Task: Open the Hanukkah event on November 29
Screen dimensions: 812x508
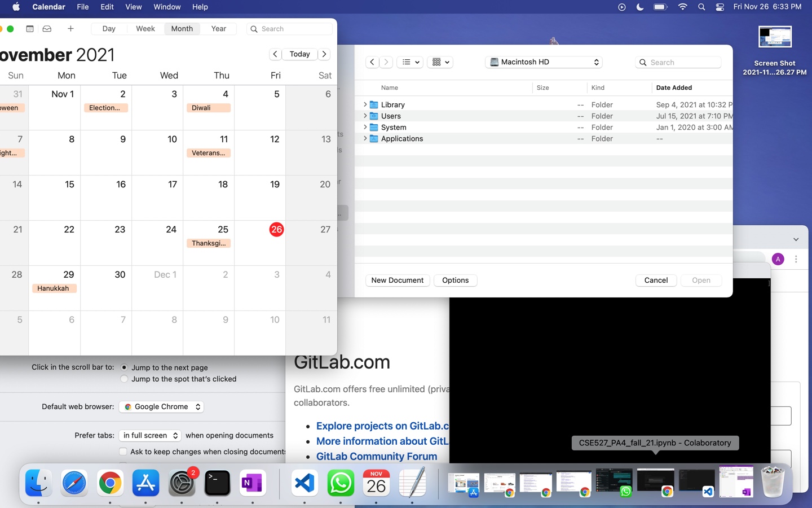Action: pyautogui.click(x=54, y=288)
